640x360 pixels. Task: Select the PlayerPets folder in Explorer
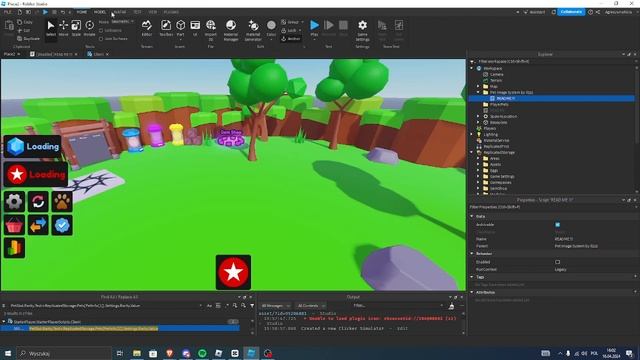[499, 104]
